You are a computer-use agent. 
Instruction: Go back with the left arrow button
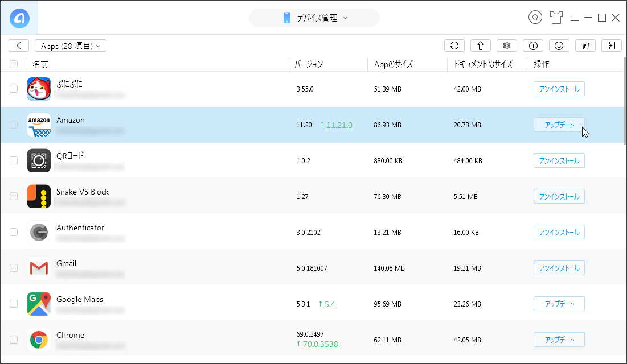click(x=19, y=45)
